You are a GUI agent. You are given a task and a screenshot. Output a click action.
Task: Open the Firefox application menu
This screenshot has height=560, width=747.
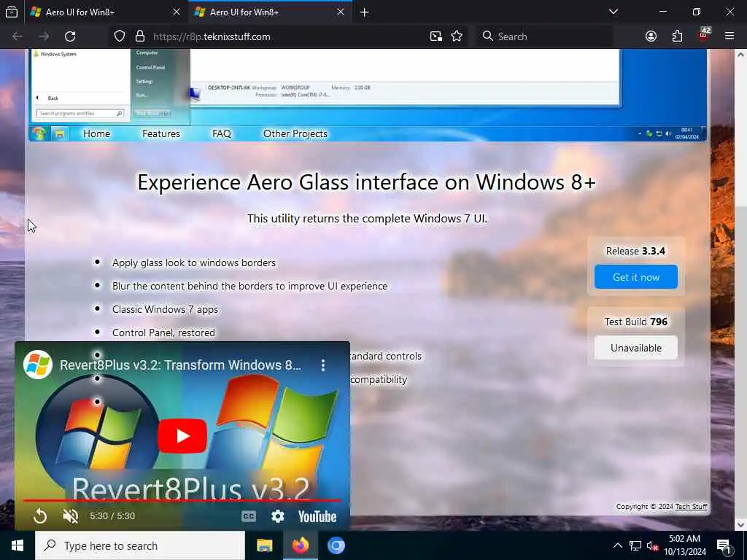(729, 36)
